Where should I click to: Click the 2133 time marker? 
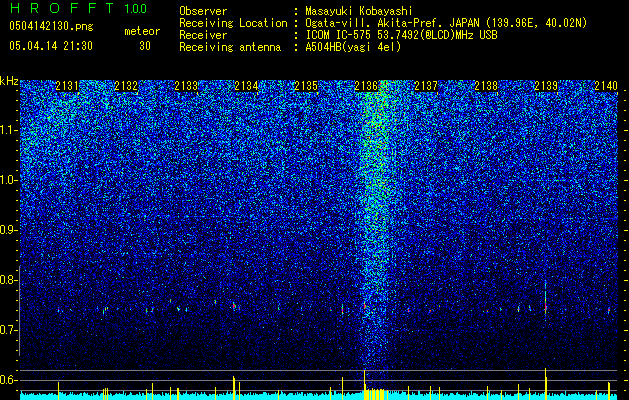click(x=186, y=86)
